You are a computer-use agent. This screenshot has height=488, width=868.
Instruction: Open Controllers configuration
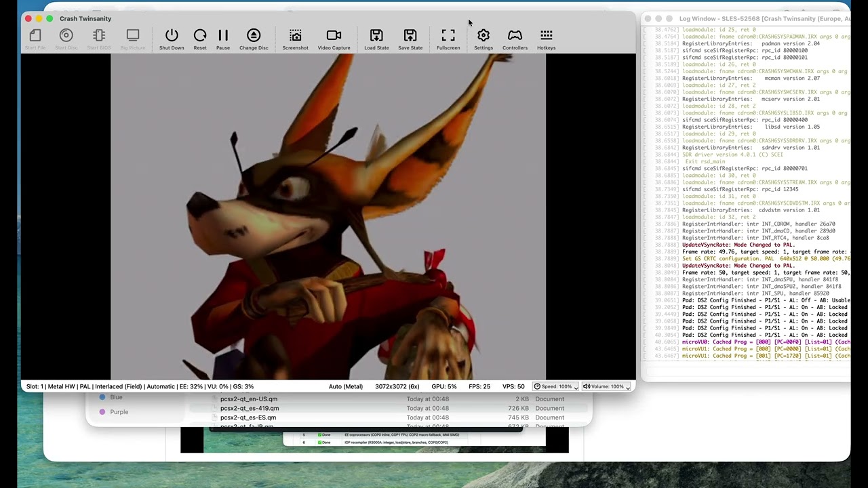[x=515, y=39]
